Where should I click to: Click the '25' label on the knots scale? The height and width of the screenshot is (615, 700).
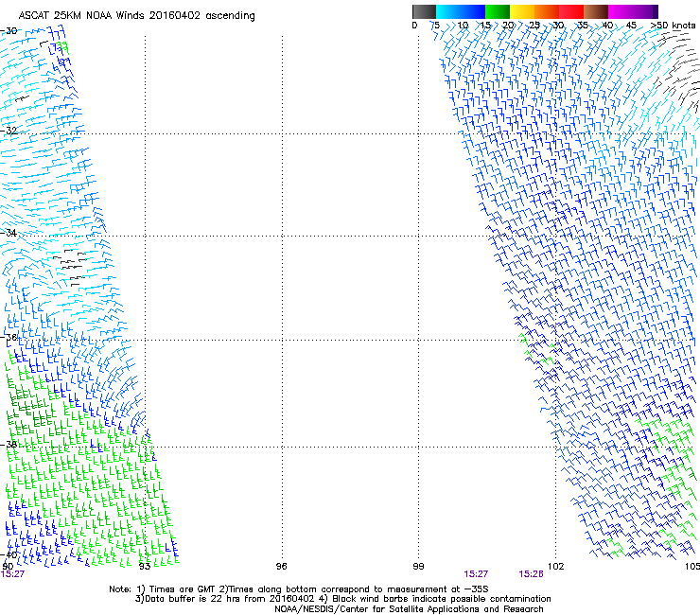534,25
